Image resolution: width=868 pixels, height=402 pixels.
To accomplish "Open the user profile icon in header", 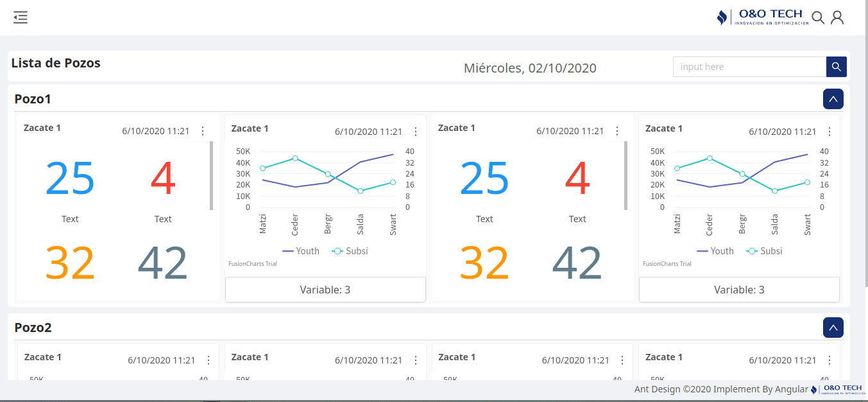I will coord(837,18).
